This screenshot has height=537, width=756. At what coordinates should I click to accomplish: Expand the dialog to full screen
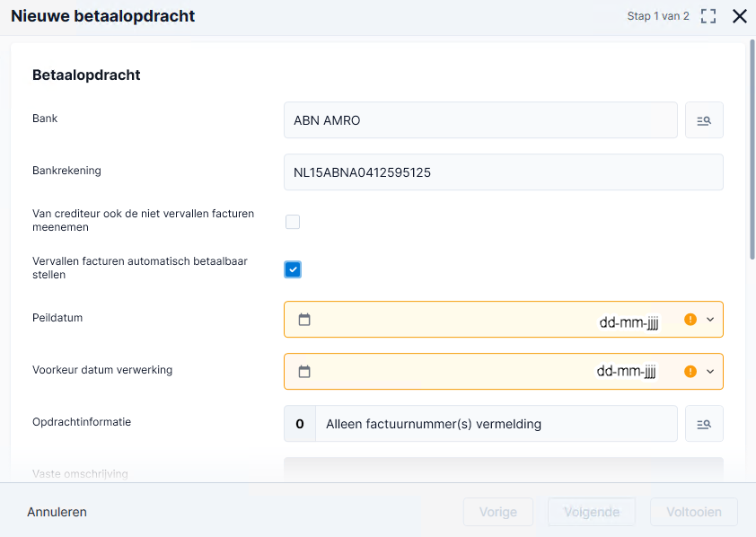point(708,16)
